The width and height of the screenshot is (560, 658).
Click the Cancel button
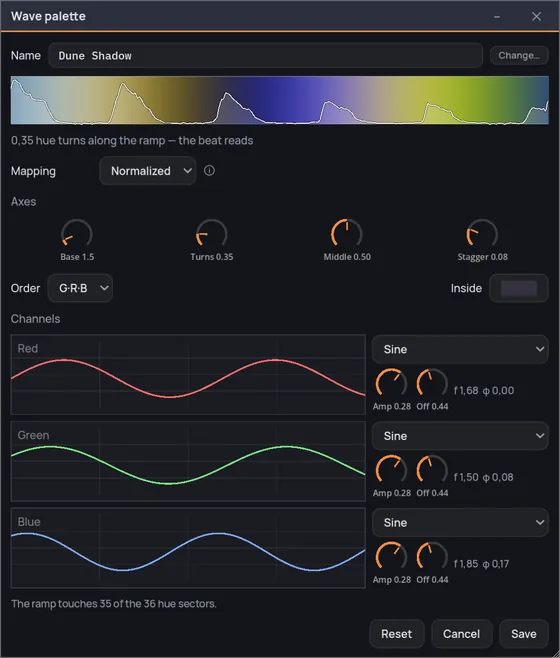(462, 634)
